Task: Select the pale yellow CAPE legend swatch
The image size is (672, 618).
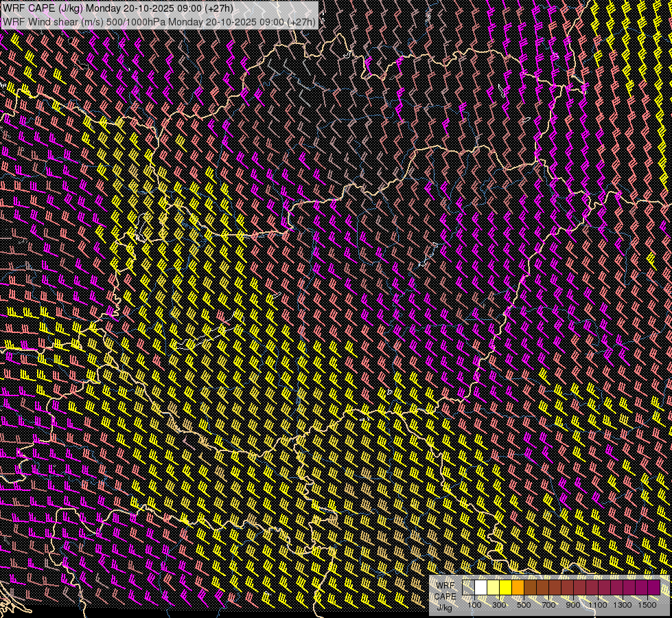Action: [494, 588]
